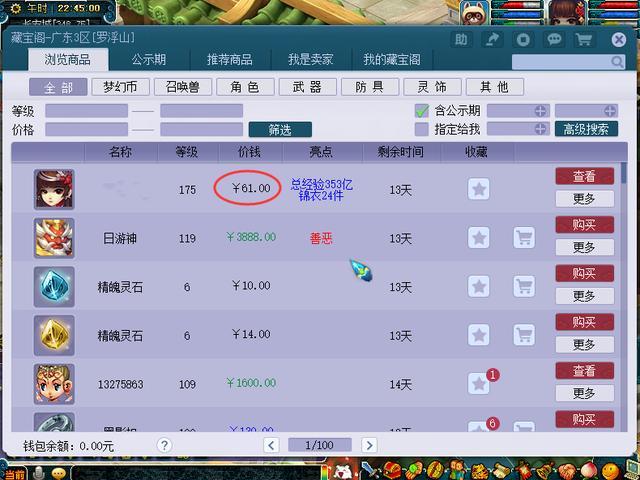Enable the 指定给我 checkbox
This screenshot has height=480, width=640.
coord(421,129)
